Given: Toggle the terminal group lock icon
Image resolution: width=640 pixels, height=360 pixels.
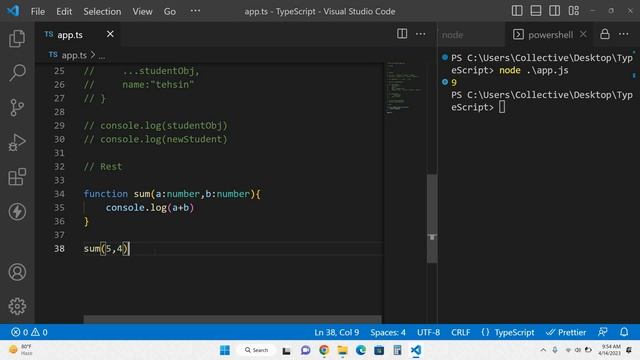Looking at the screenshot, I should [x=604, y=34].
